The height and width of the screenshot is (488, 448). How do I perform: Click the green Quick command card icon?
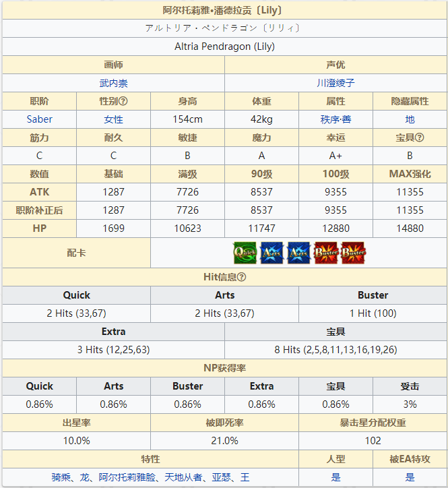[x=245, y=253]
